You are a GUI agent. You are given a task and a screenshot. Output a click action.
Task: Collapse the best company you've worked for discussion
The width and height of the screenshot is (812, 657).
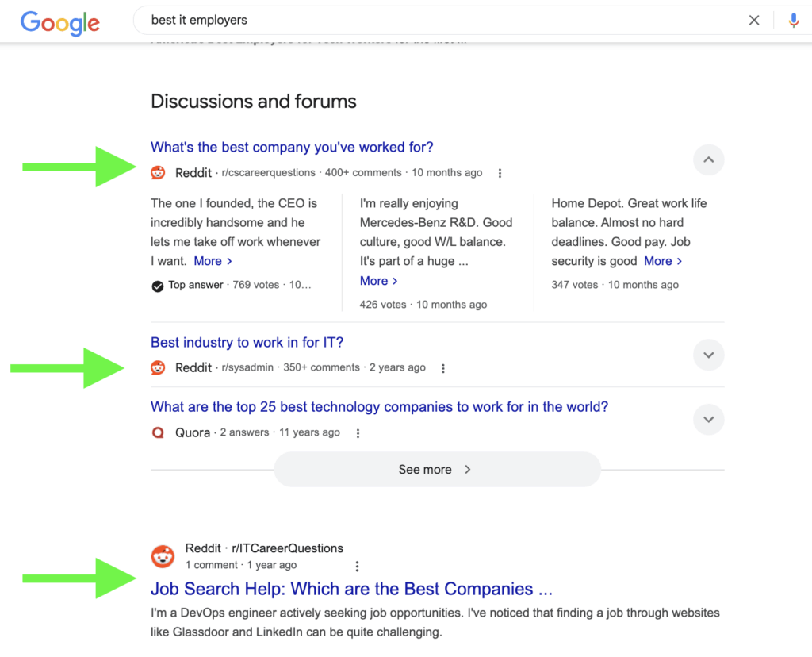(x=708, y=160)
